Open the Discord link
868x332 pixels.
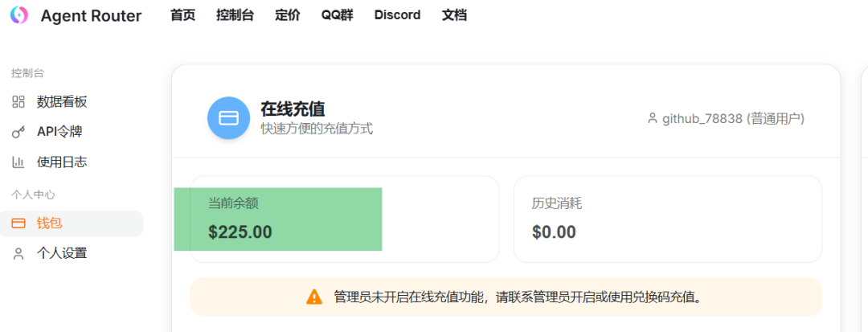397,15
